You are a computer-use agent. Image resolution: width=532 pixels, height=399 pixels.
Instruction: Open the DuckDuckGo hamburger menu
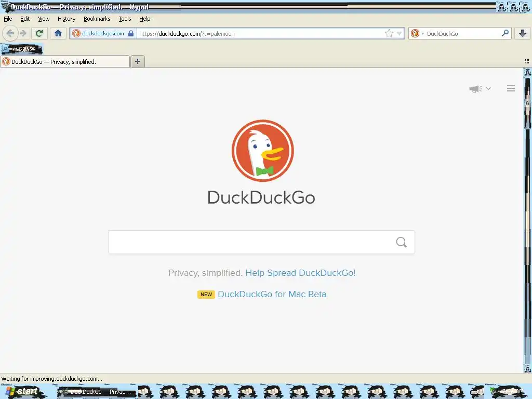511,88
